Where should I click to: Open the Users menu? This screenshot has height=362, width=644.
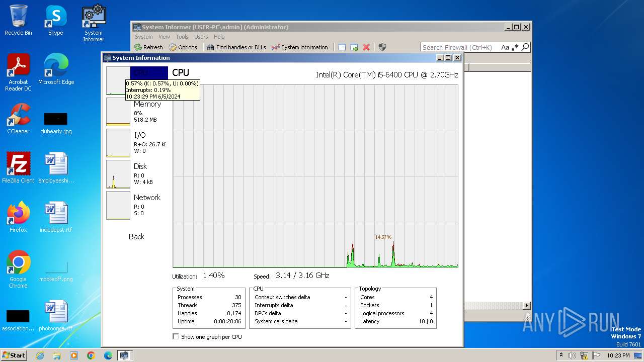201,37
